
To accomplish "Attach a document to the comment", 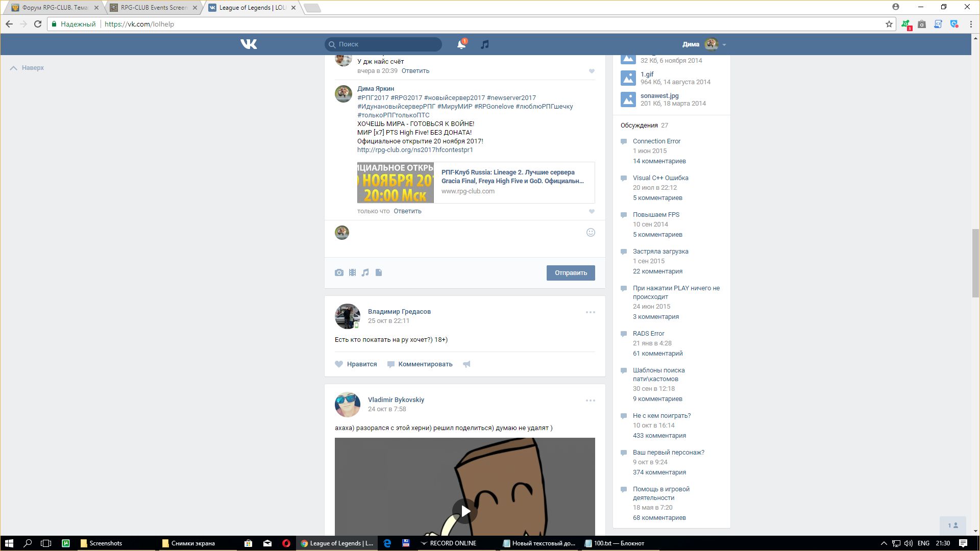I will point(379,272).
